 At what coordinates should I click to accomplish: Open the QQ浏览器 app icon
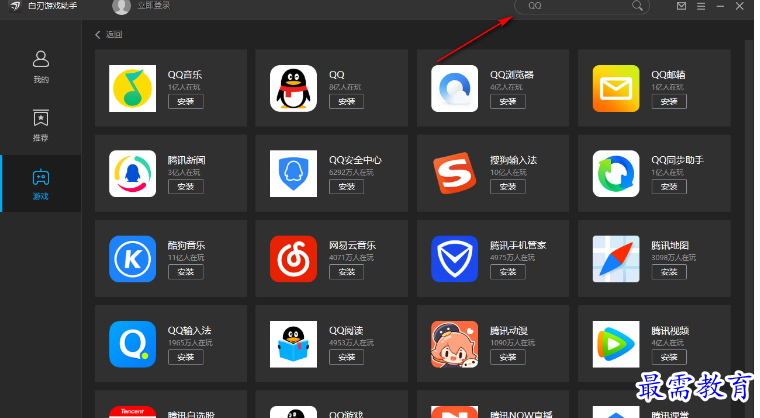[455, 88]
